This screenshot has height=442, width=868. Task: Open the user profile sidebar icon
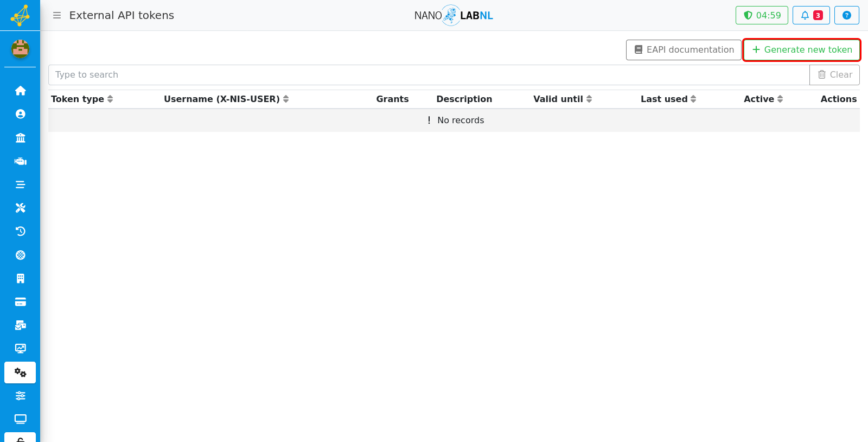pyautogui.click(x=20, y=114)
